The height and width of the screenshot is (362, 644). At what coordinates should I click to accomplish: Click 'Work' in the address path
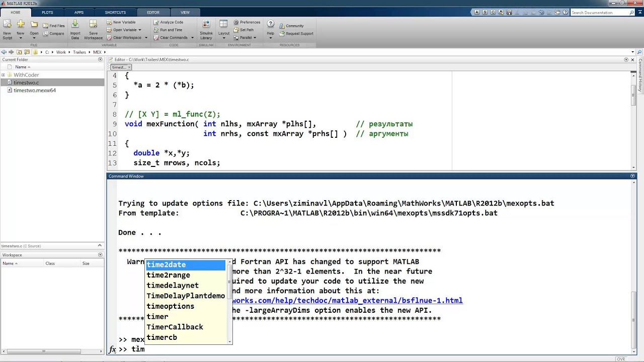point(61,52)
